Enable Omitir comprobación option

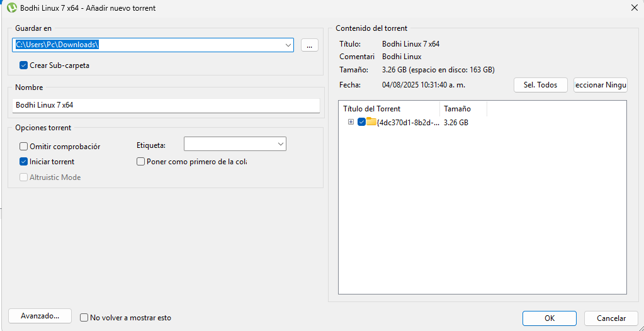24,147
